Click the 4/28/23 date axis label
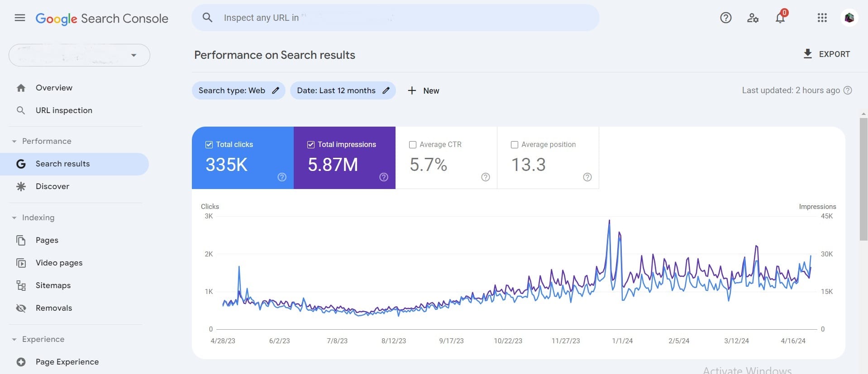The width and height of the screenshot is (868, 374). 223,341
